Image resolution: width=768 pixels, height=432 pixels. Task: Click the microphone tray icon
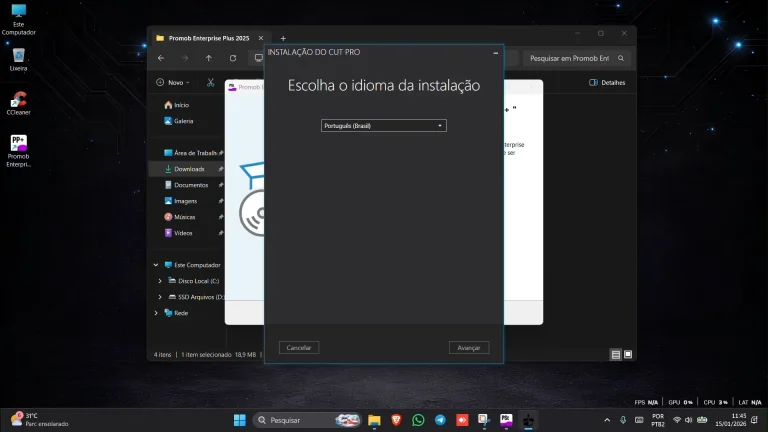pos(623,420)
